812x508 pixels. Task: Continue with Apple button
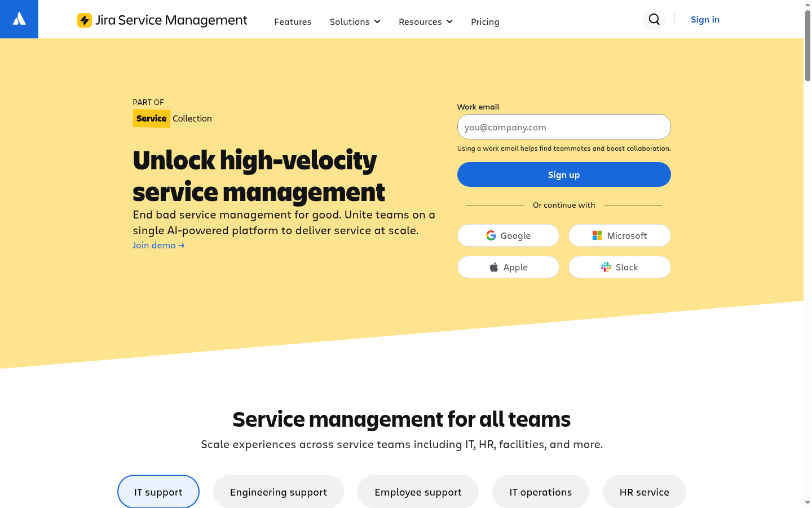pyautogui.click(x=508, y=267)
